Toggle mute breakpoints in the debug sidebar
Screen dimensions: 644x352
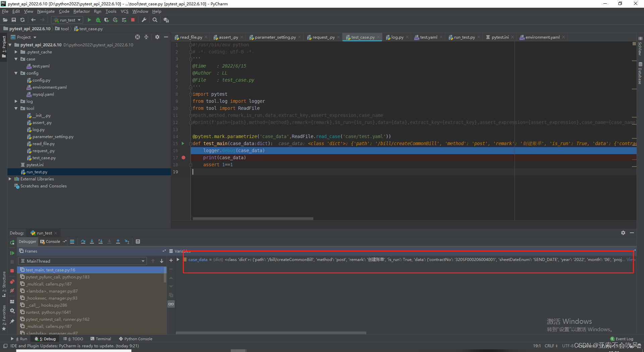12,291
